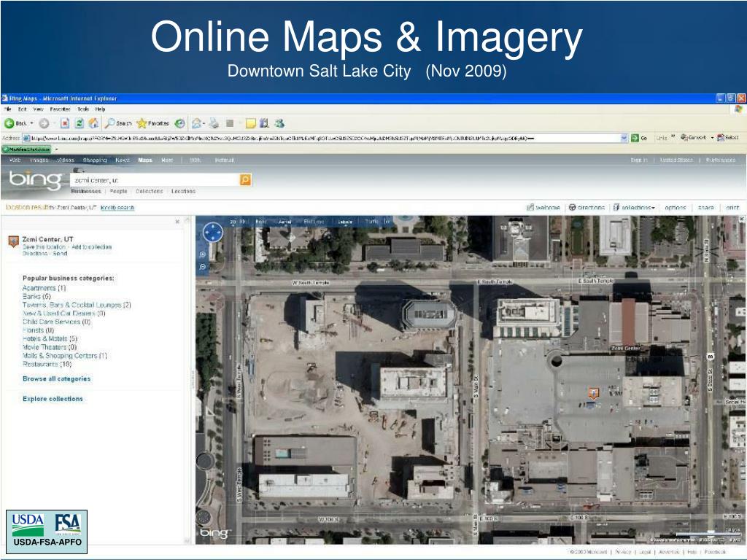Select the People search scope
This screenshot has height=560, width=747.
pyautogui.click(x=118, y=191)
